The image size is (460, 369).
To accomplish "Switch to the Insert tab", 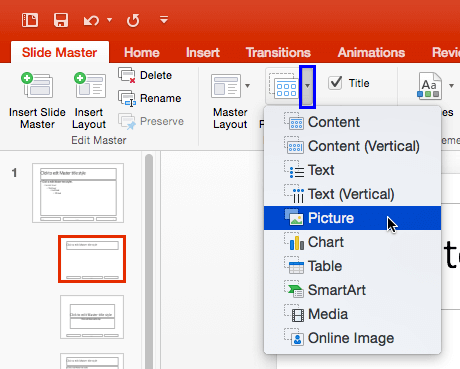I will pos(203,52).
